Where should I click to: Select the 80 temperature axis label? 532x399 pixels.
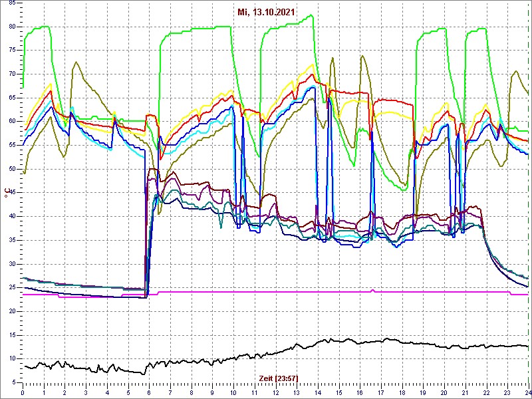point(11,27)
